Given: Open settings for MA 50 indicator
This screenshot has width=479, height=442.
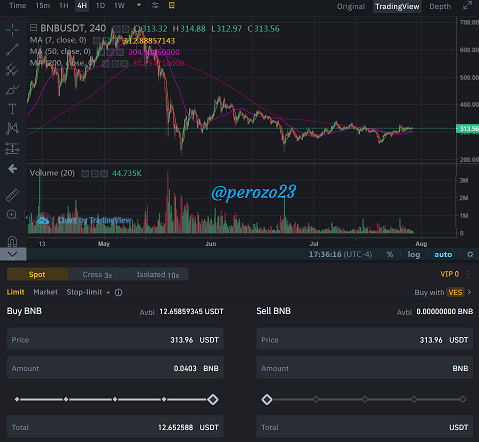Looking at the screenshot, I should pos(112,52).
